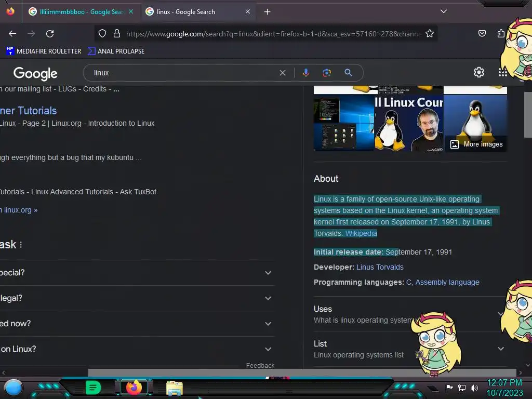Open the Assembly language link

coord(447,282)
